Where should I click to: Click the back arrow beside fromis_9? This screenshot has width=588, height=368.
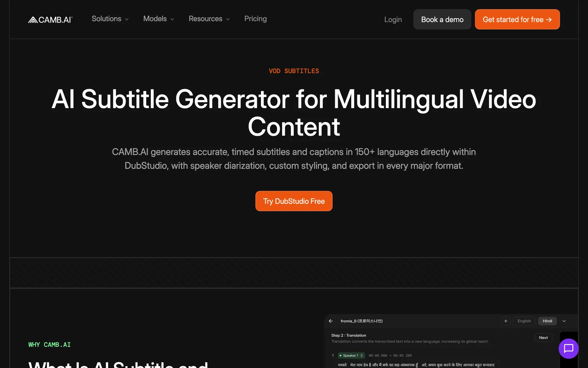pyautogui.click(x=331, y=321)
